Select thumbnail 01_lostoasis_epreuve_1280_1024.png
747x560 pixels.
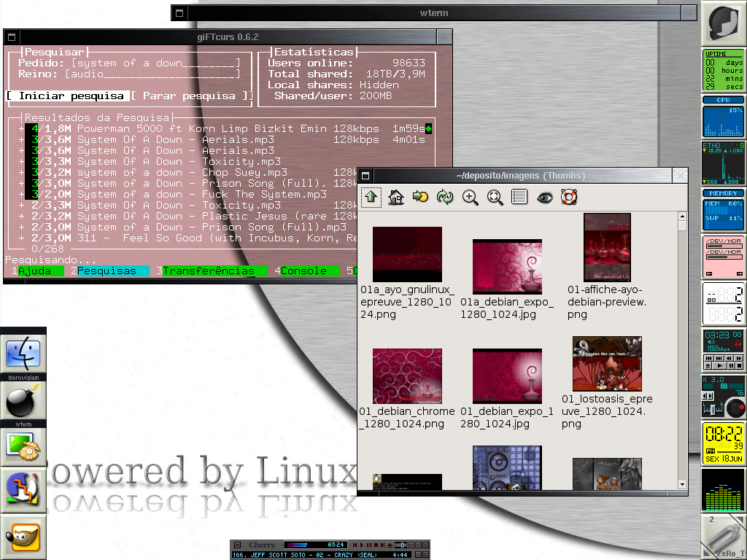click(x=607, y=364)
